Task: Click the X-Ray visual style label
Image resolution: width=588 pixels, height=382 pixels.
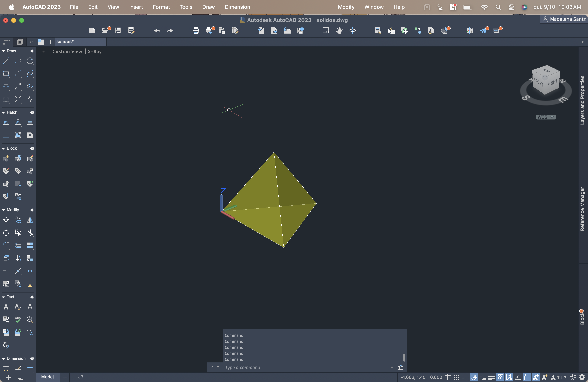Action: (95, 51)
